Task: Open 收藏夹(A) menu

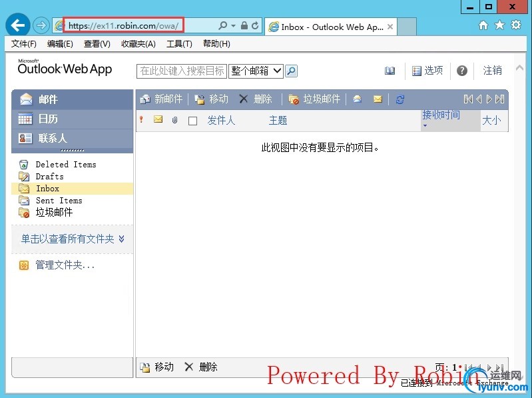Action: (x=138, y=44)
